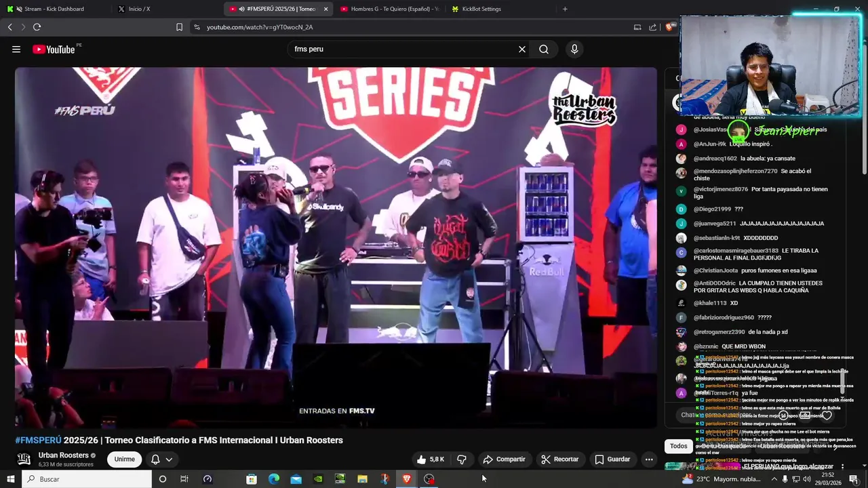Click the #FMSPERÚ hashtag link in title
Image resolution: width=868 pixels, height=488 pixels.
click(38, 440)
